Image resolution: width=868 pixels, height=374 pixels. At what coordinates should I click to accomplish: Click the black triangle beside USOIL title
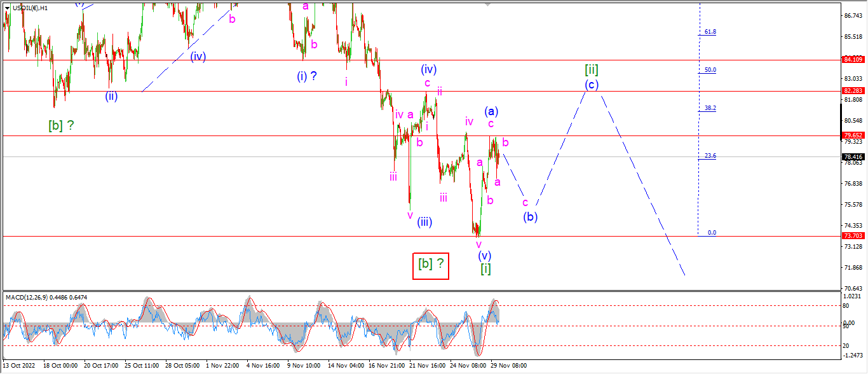point(6,8)
